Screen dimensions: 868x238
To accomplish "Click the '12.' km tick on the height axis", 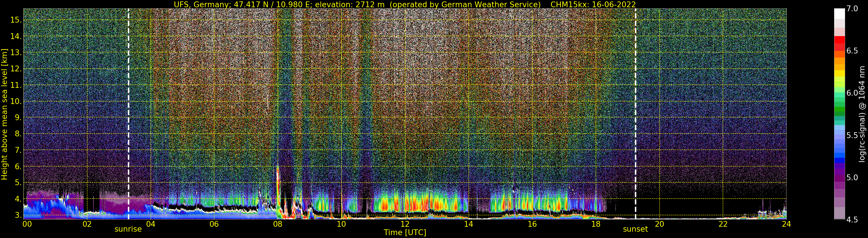I will pos(16,69).
